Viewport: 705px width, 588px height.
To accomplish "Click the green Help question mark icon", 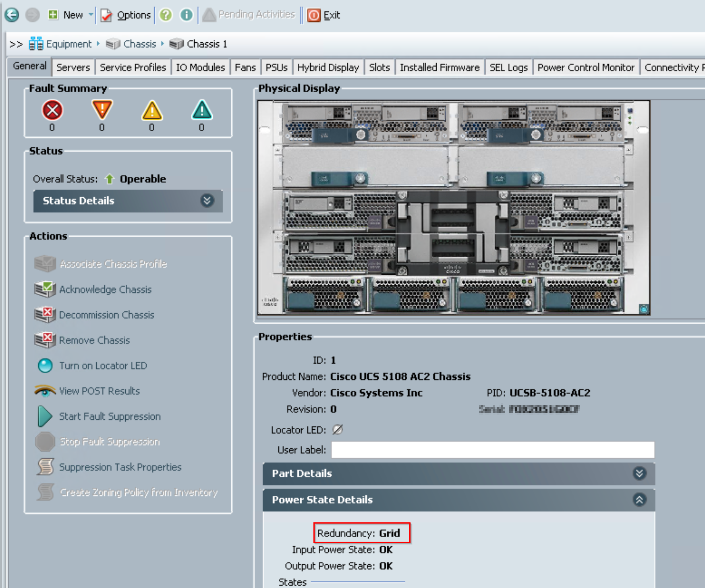I will (166, 15).
